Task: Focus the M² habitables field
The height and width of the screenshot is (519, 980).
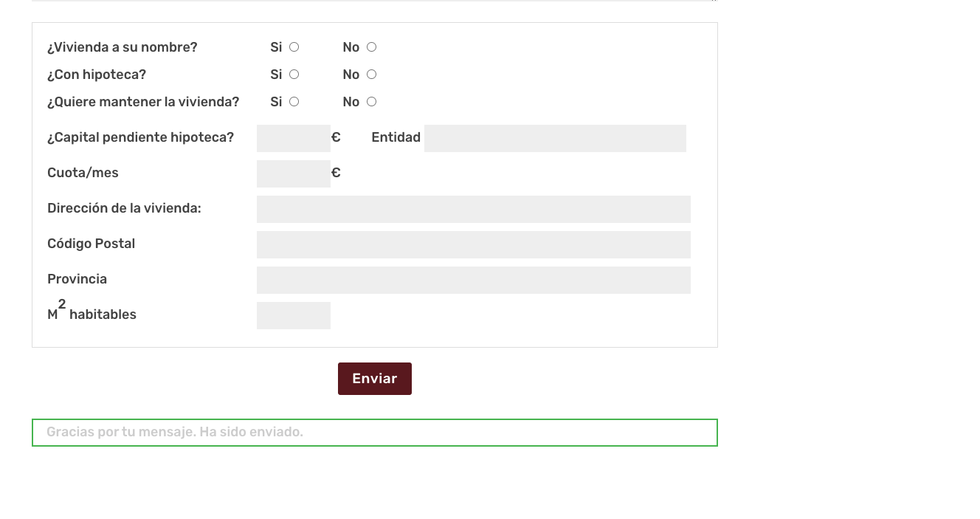Action: 294,315
